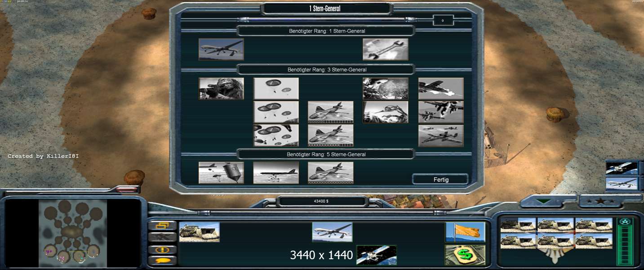Select the top two-parachute Paradrop icon

[x=276, y=89]
